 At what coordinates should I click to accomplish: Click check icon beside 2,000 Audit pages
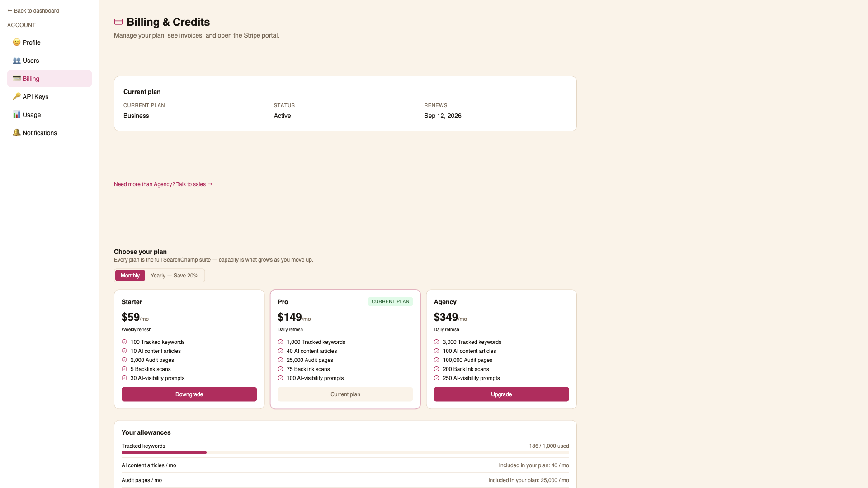click(x=124, y=360)
